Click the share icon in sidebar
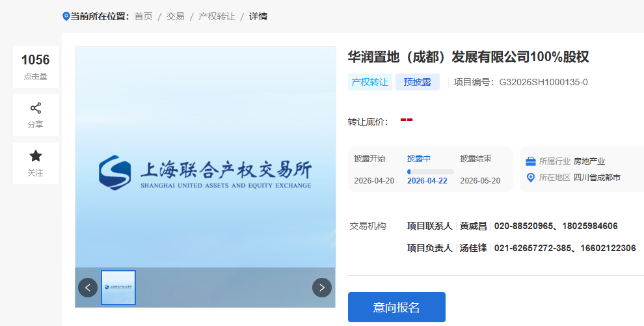This screenshot has height=326, width=644. (x=36, y=108)
